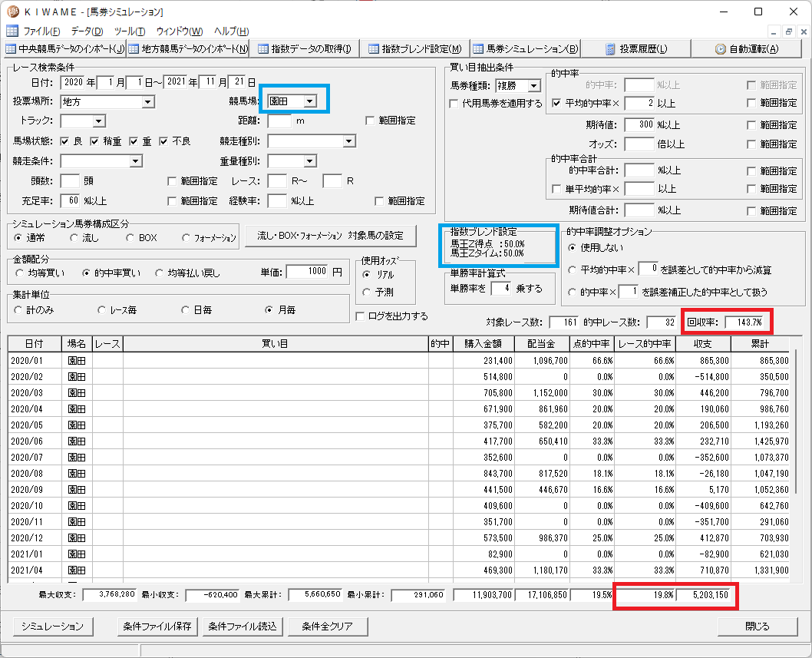The image size is (812, 658).
Task: Click the 距離 input field
Action: tap(279, 121)
